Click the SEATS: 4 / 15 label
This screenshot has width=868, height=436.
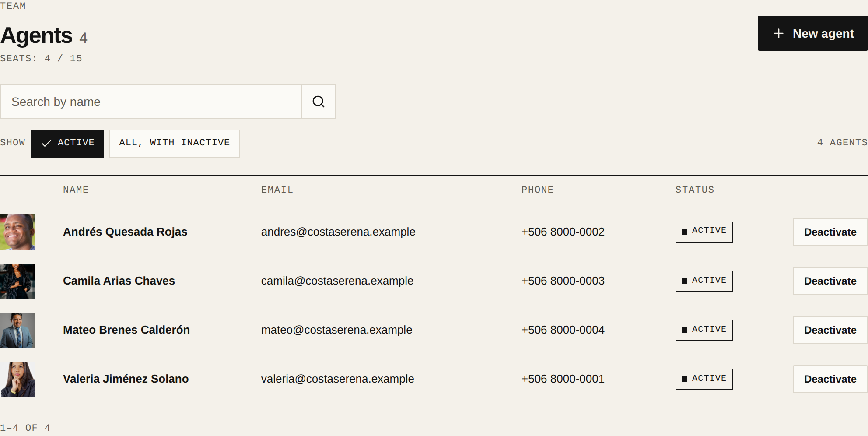tap(41, 58)
